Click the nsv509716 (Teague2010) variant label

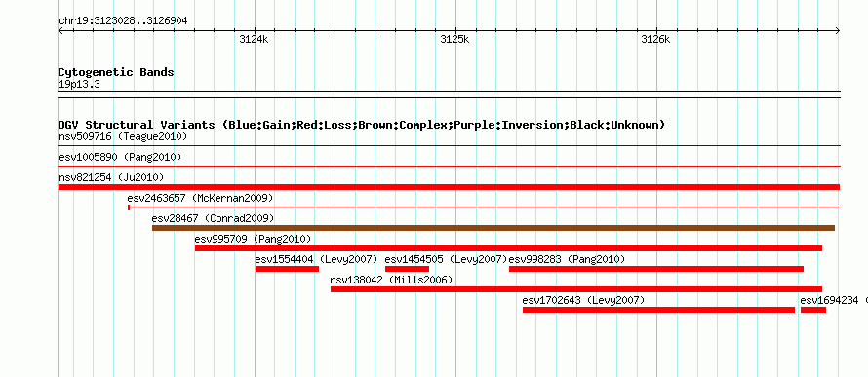pos(123,136)
